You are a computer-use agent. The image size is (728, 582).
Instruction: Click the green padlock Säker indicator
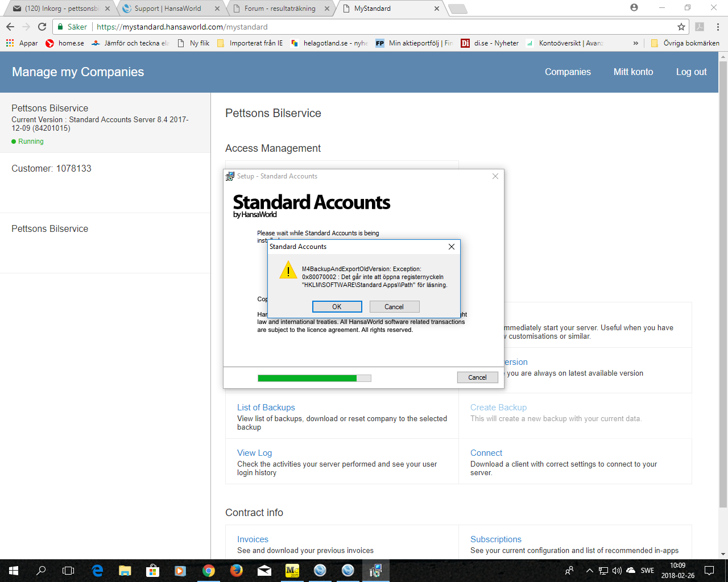72,27
